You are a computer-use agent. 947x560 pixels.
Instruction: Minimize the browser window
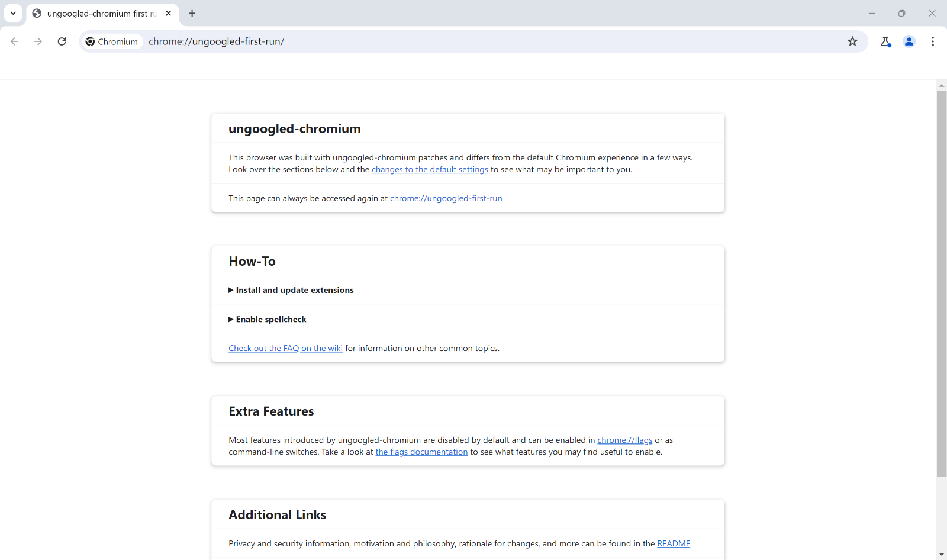click(872, 13)
